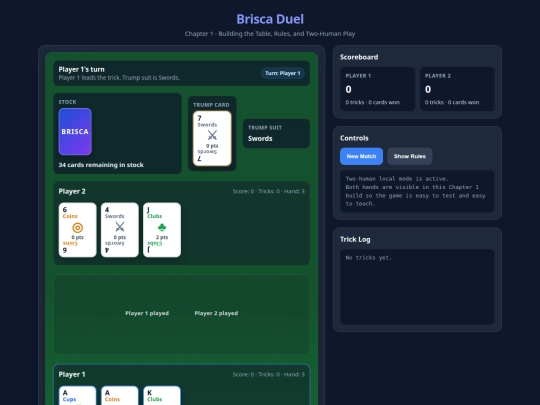Click the PLAYER 1 score box

point(377,89)
